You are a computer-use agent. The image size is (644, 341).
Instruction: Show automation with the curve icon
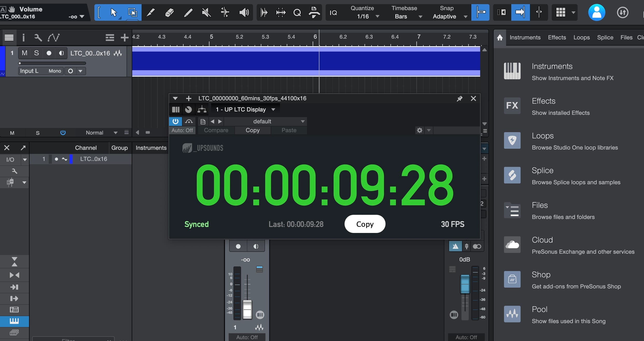pos(54,38)
